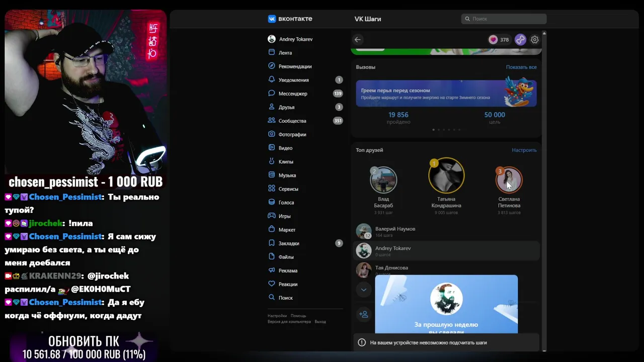The height and width of the screenshot is (362, 644).
Task: Click the Рекомендации compass icon
Action: [272, 66]
